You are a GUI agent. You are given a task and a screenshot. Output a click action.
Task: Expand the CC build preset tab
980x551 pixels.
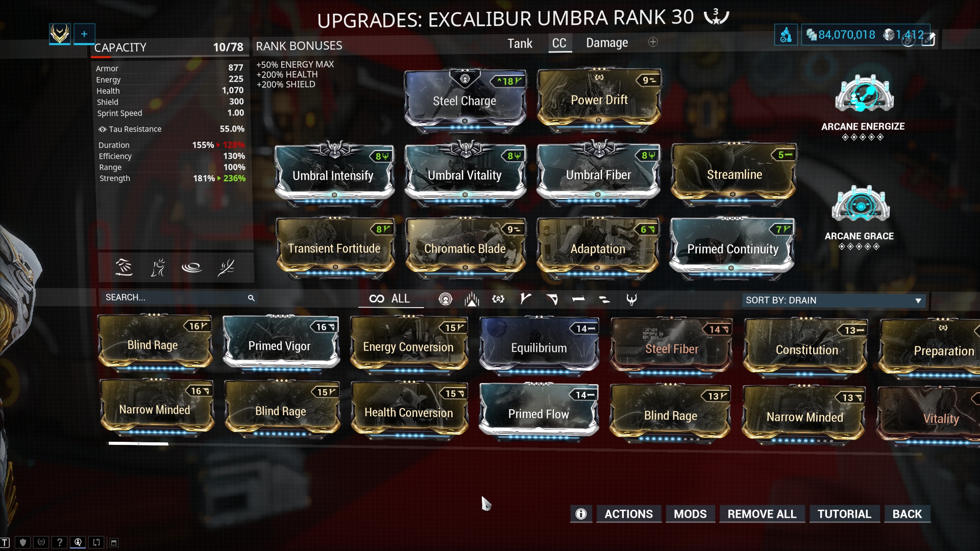[559, 42]
